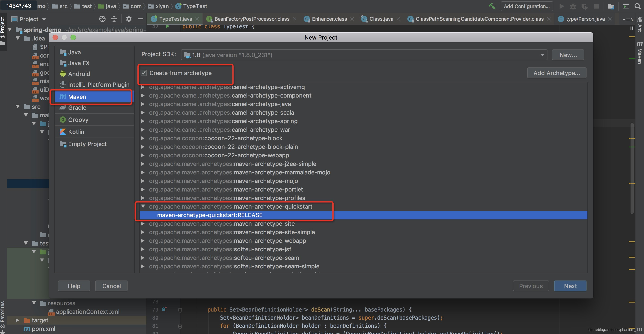Expand cocoon-22-archetype-webapp node
The image size is (644, 334).
coord(143,155)
